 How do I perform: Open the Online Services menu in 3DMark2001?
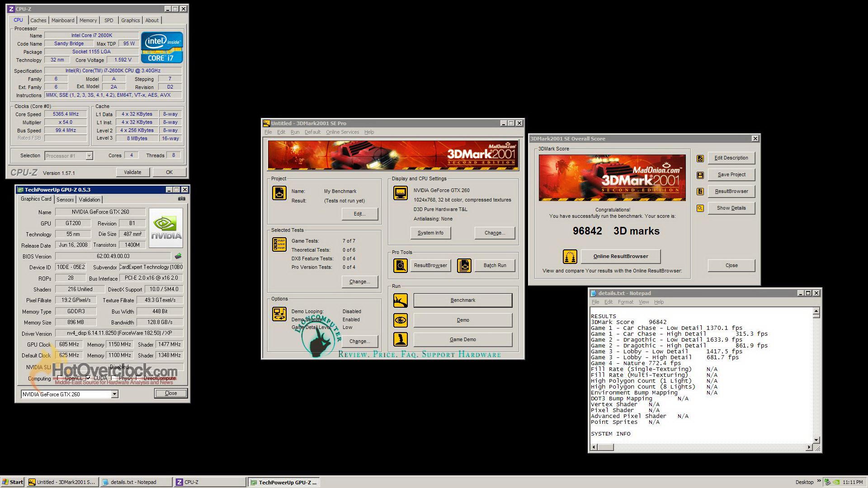click(342, 132)
